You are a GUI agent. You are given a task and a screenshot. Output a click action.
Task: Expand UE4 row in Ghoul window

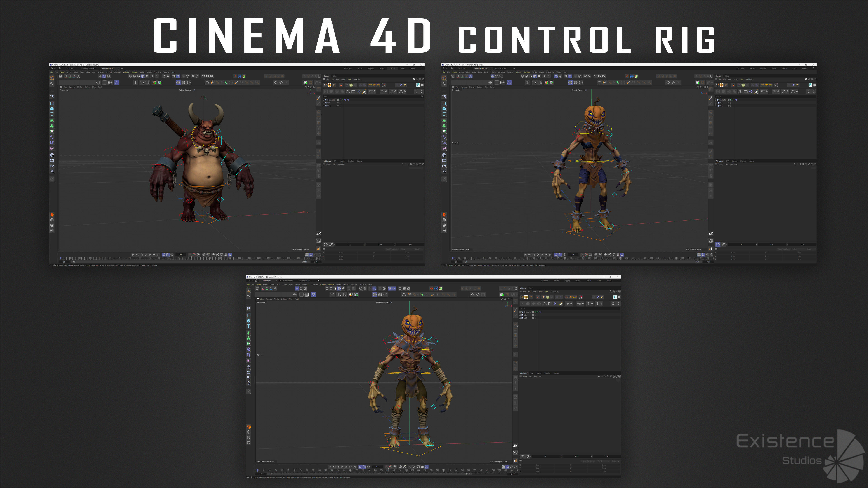pos(520,318)
